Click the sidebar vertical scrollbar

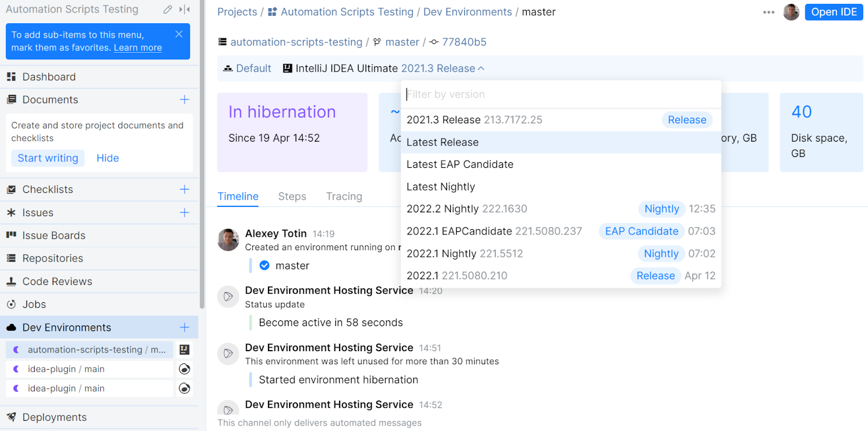point(202,155)
